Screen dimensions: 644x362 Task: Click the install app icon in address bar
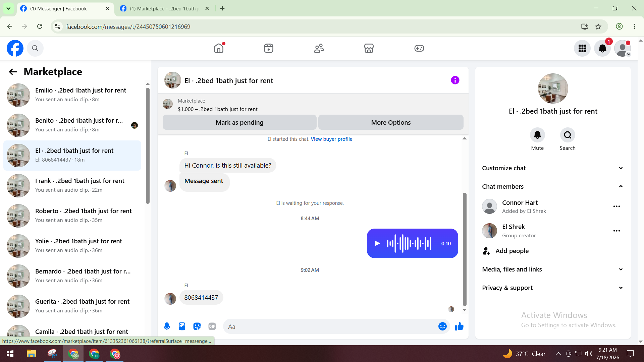pyautogui.click(x=585, y=26)
